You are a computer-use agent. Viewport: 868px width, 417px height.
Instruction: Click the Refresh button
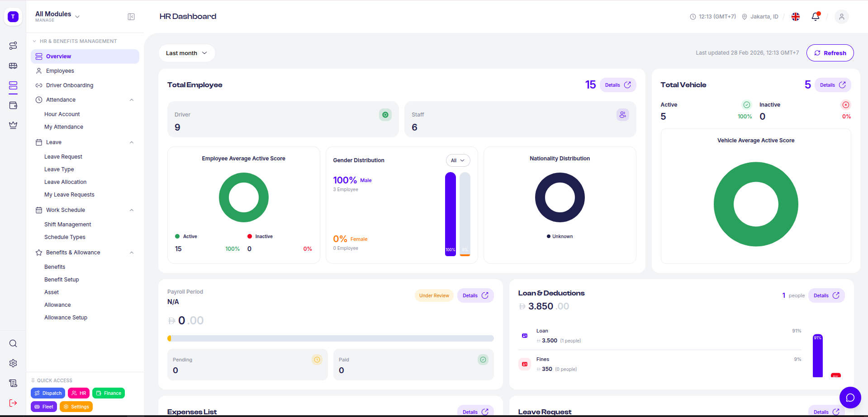830,53
